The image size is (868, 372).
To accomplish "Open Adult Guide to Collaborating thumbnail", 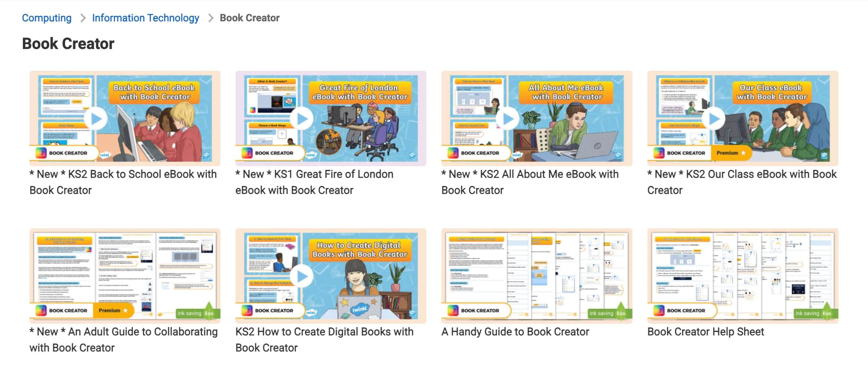I will tap(125, 276).
